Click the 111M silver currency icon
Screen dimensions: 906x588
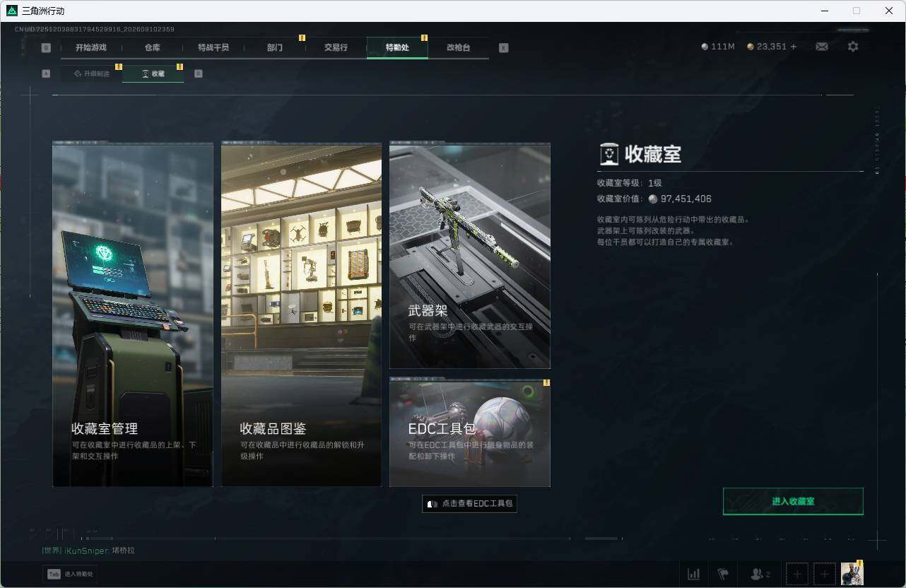705,47
